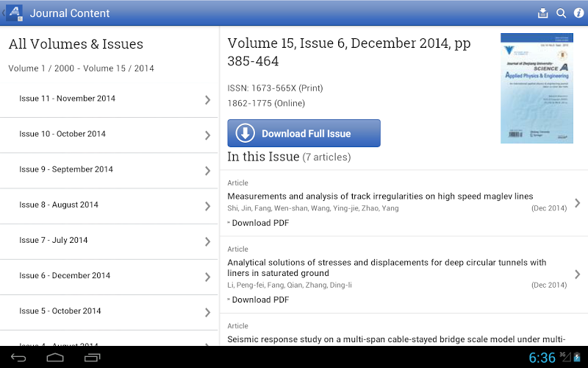Open the info icon in top bar
This screenshot has width=588, height=368.
[578, 13]
